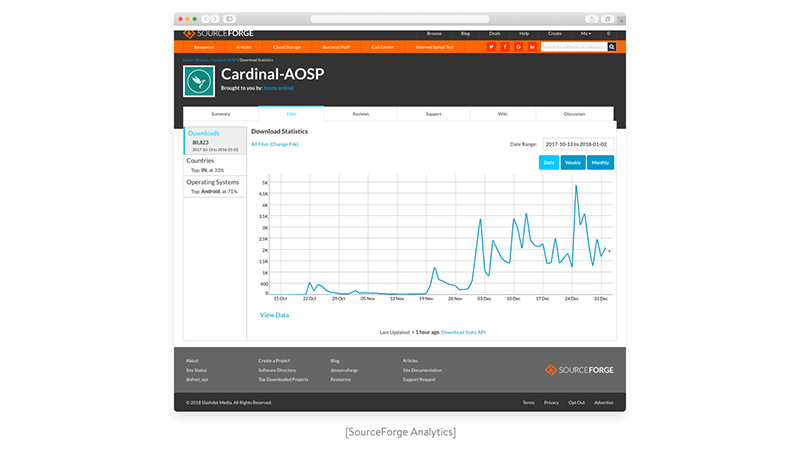Select Weekly chart granularity
800x450 pixels.
(573, 163)
